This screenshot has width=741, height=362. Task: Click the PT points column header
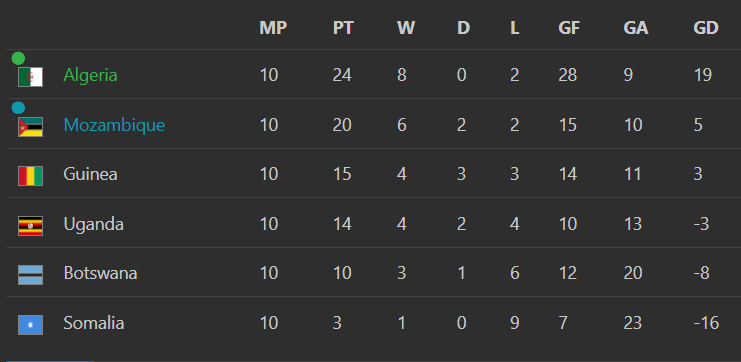click(x=343, y=28)
